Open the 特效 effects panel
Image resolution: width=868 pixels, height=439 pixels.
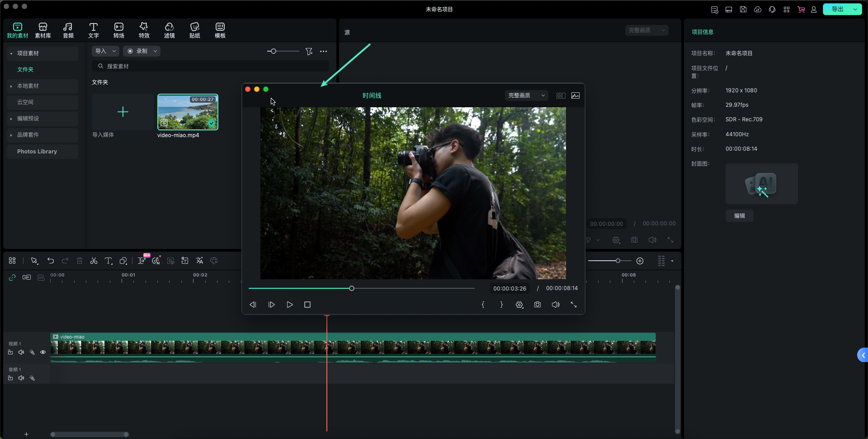tap(144, 30)
